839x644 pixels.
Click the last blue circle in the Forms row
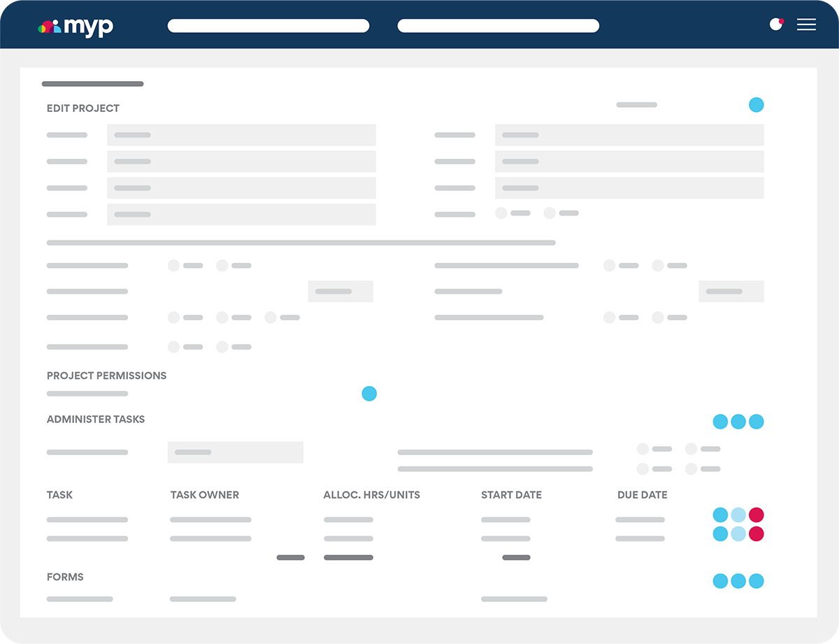point(756,581)
